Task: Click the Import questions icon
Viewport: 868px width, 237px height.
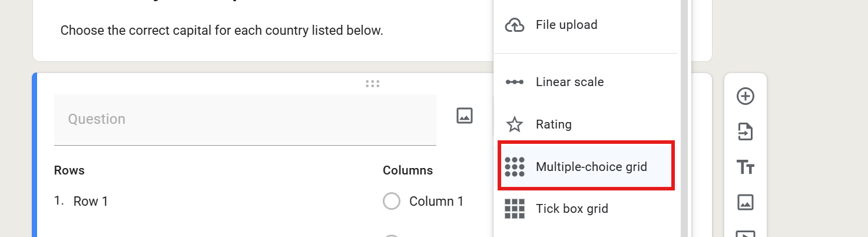Action: [746, 131]
